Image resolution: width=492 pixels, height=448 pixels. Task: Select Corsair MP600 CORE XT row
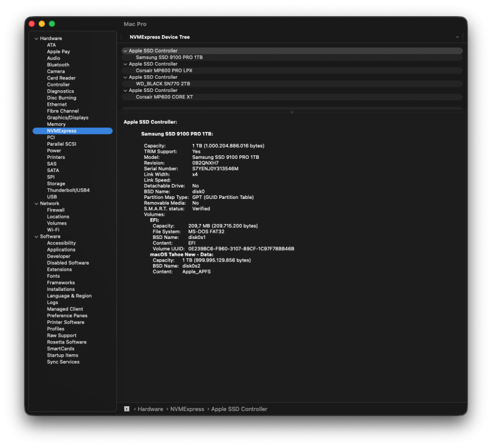pos(292,97)
